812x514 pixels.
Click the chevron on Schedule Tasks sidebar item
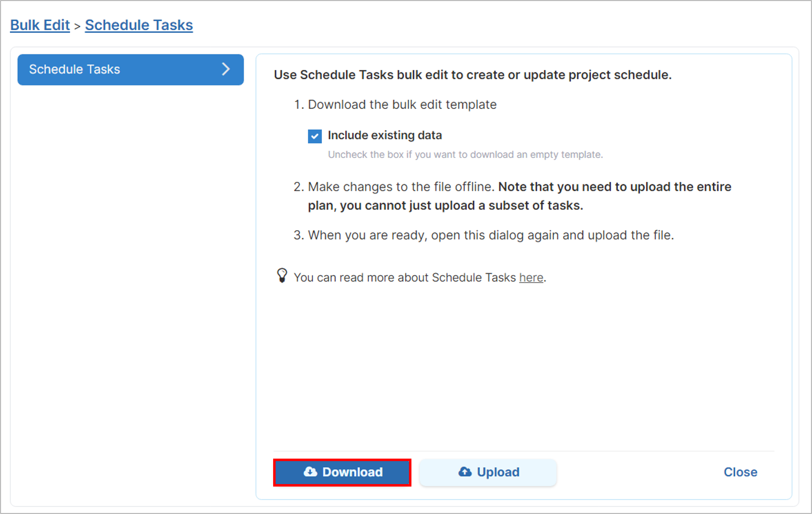tap(226, 69)
